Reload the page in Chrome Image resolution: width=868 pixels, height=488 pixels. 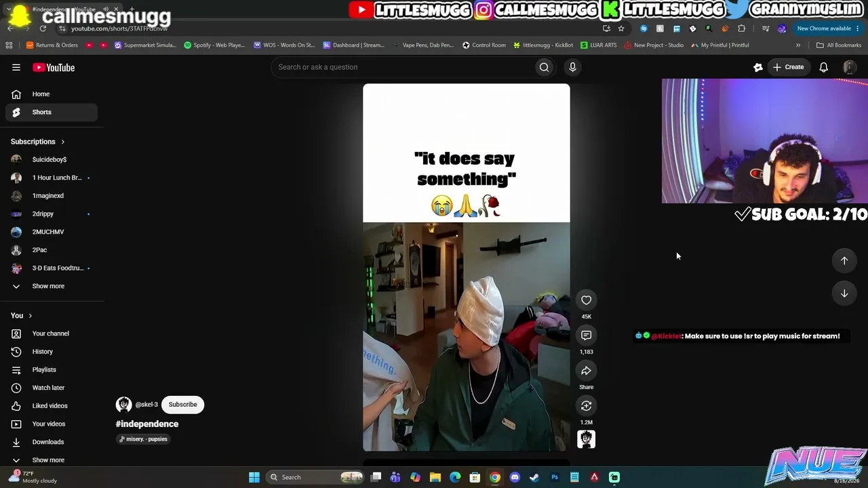[x=43, y=28]
